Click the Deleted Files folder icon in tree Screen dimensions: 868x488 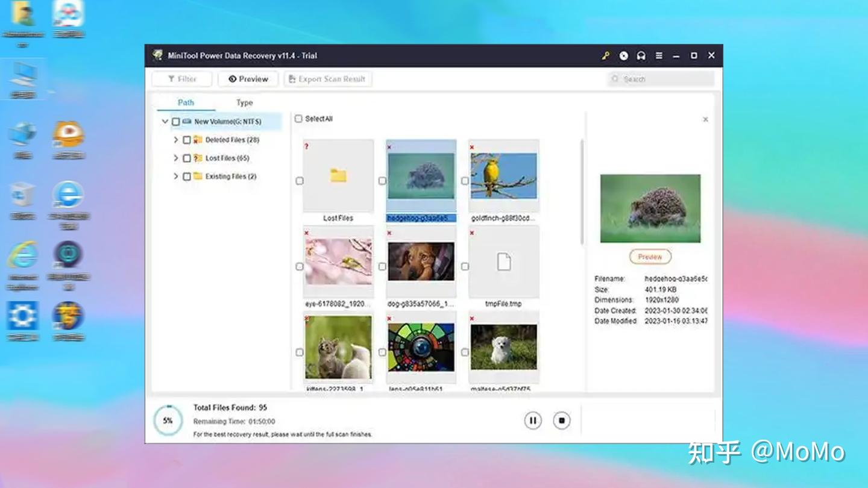(198, 140)
